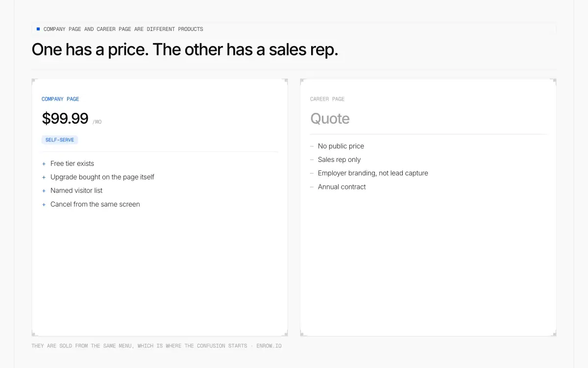Image resolution: width=588 pixels, height=368 pixels.
Task: Click the /MO label next to the price
Action: tap(97, 122)
